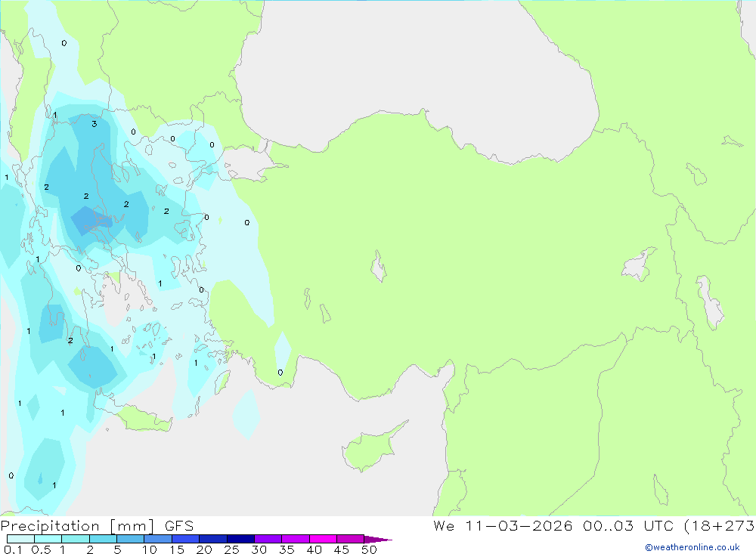Select the 45–50 mm legend color swatch
The height and width of the screenshot is (554, 756).
click(351, 539)
